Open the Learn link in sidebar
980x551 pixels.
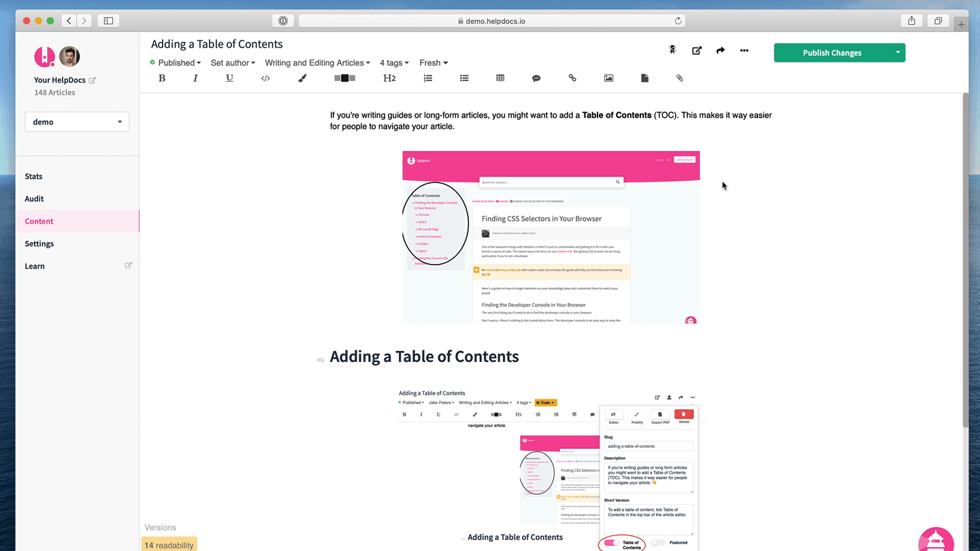pyautogui.click(x=35, y=266)
